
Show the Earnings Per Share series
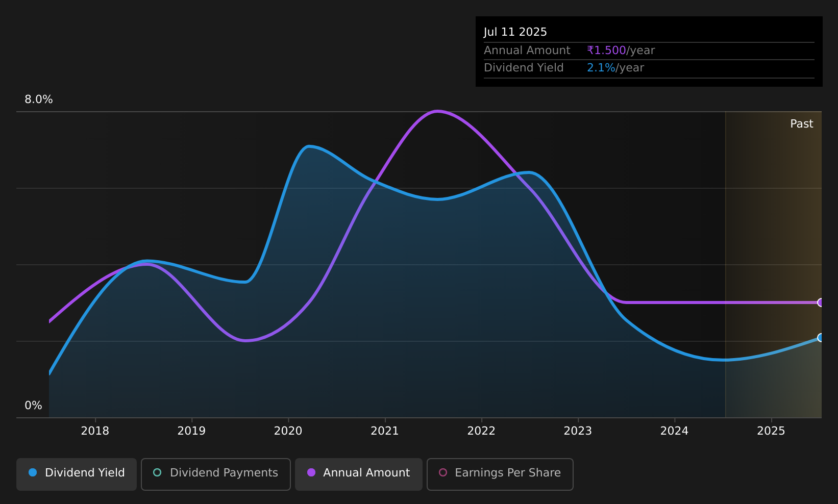tap(500, 474)
